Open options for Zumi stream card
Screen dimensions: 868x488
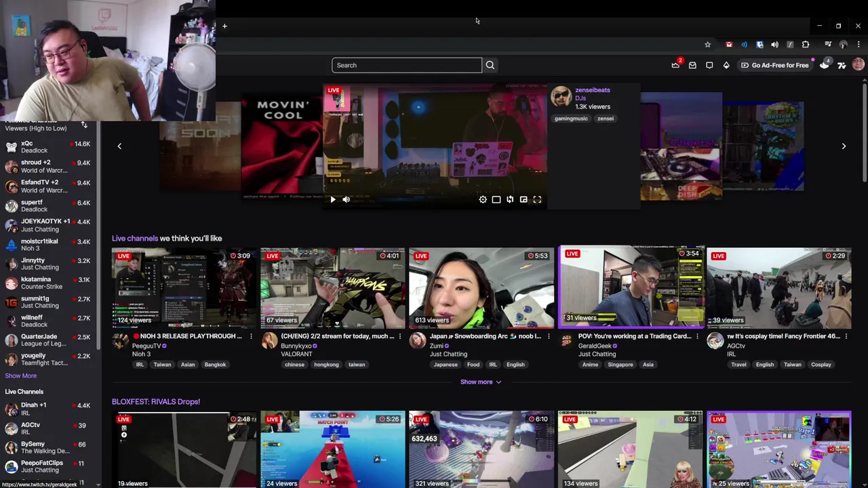(x=549, y=336)
